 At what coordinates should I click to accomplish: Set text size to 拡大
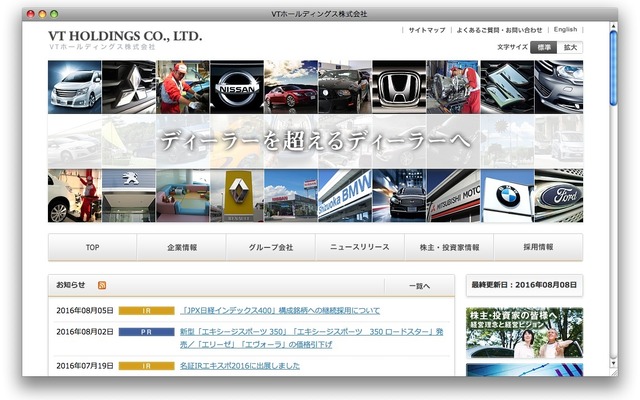570,47
